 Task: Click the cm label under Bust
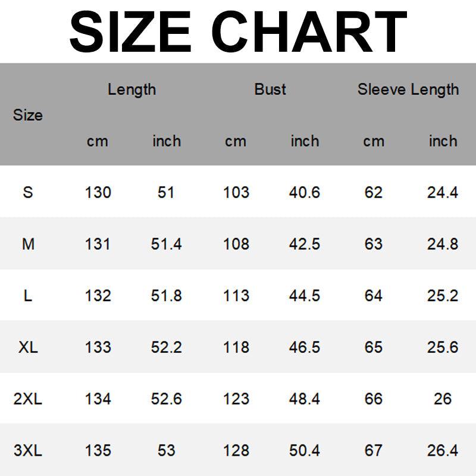[x=236, y=141]
